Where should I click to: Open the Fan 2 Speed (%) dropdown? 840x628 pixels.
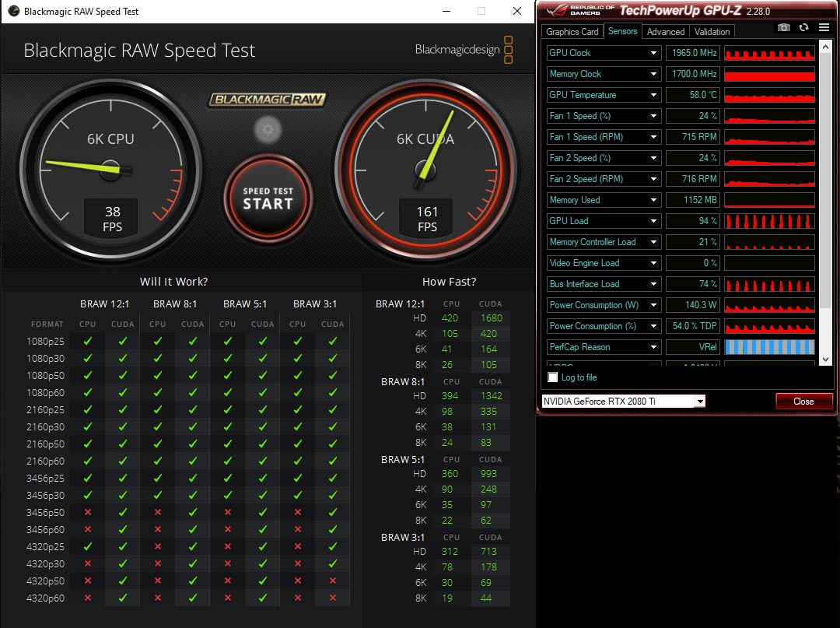(653, 158)
